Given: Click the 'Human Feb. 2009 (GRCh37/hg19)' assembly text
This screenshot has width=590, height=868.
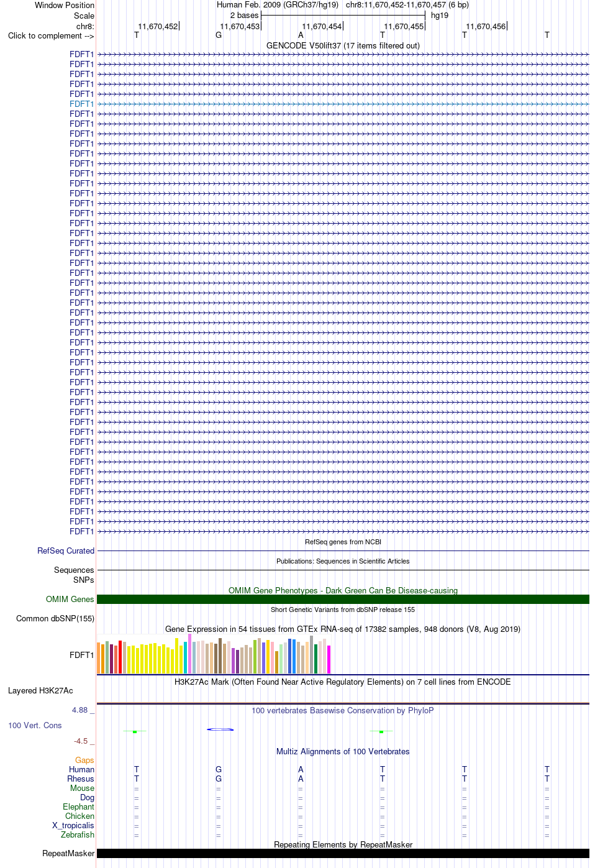Looking at the screenshot, I should (x=278, y=4).
